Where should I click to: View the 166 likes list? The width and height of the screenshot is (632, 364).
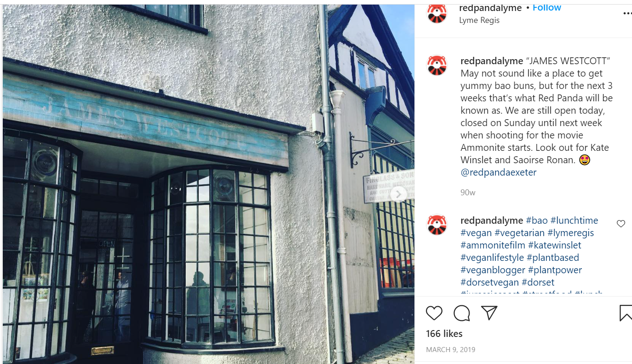click(x=444, y=334)
